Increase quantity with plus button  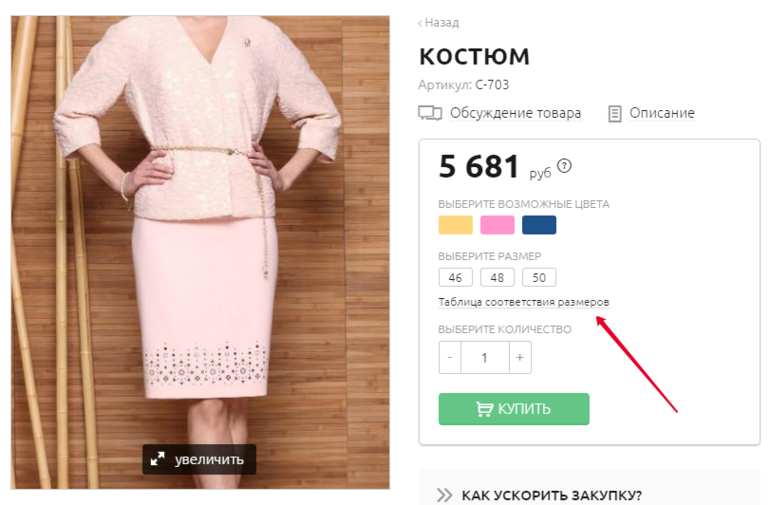(519, 357)
